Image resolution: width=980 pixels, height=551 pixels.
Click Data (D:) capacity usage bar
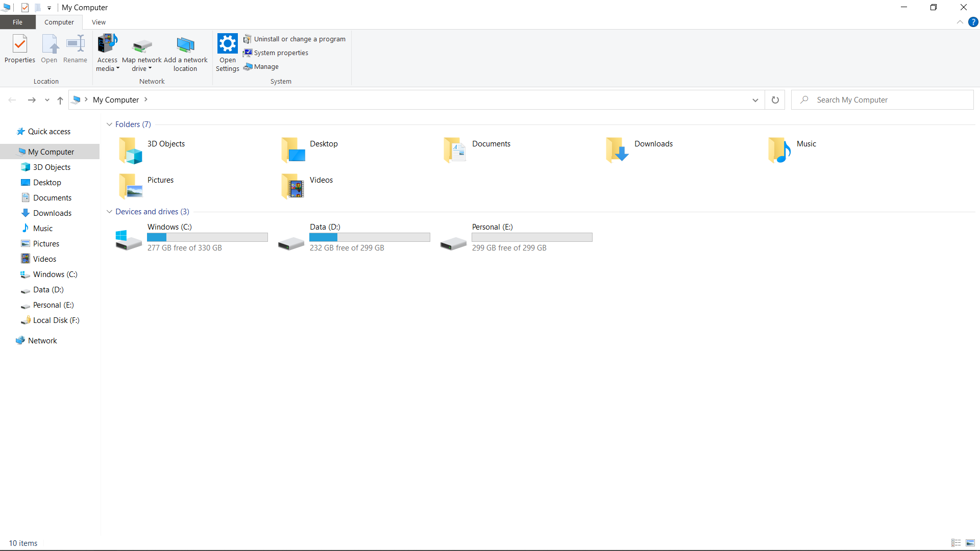[370, 237]
